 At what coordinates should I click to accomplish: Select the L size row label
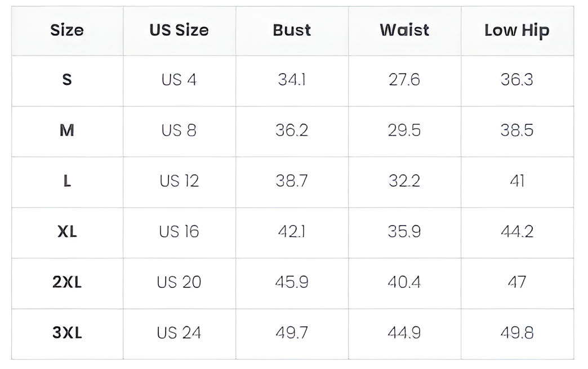[67, 181]
